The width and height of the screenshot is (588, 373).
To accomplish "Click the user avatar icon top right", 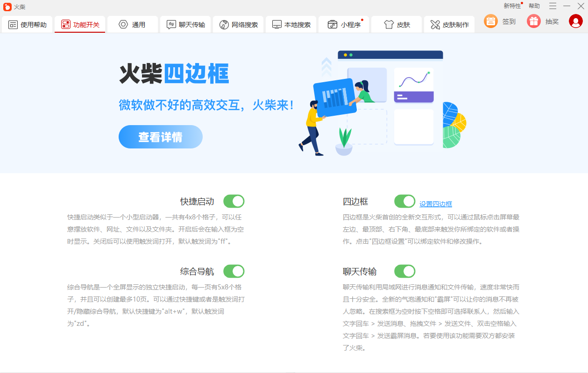I will [575, 21].
